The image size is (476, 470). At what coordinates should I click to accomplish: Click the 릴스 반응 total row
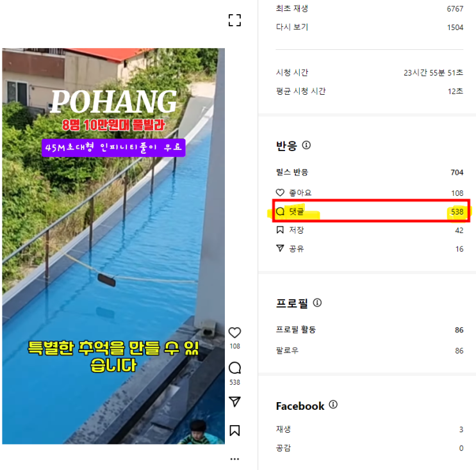point(370,172)
